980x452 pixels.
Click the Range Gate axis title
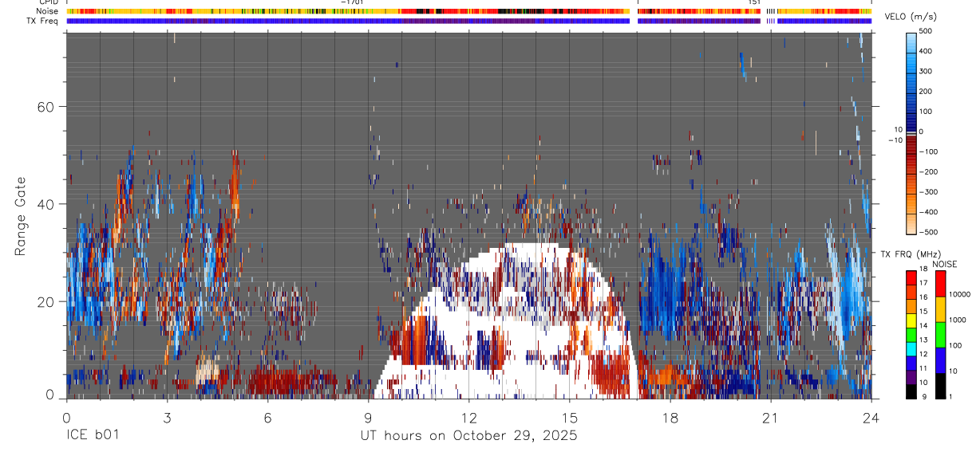[21, 216]
